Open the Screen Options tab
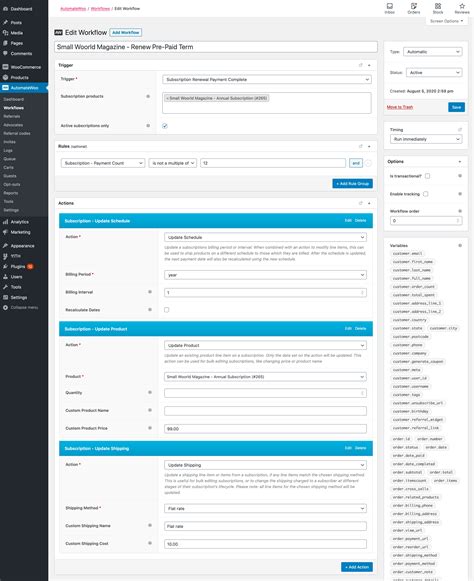 pos(447,21)
